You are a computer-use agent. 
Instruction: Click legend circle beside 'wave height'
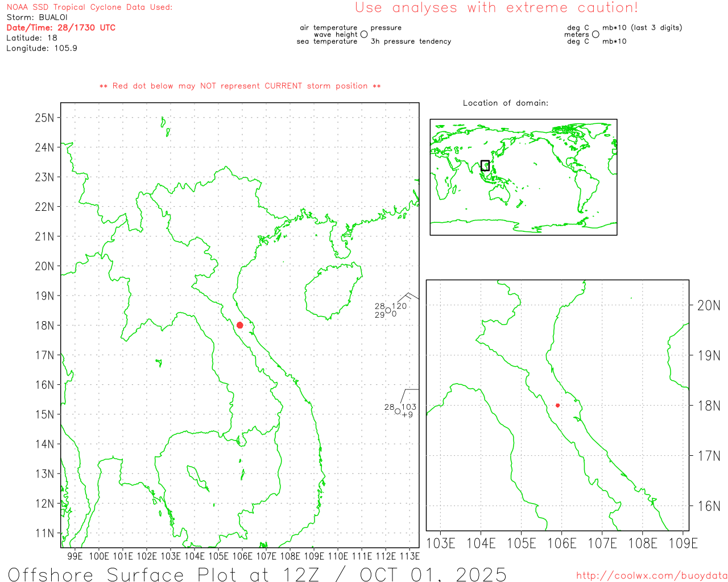[364, 35]
